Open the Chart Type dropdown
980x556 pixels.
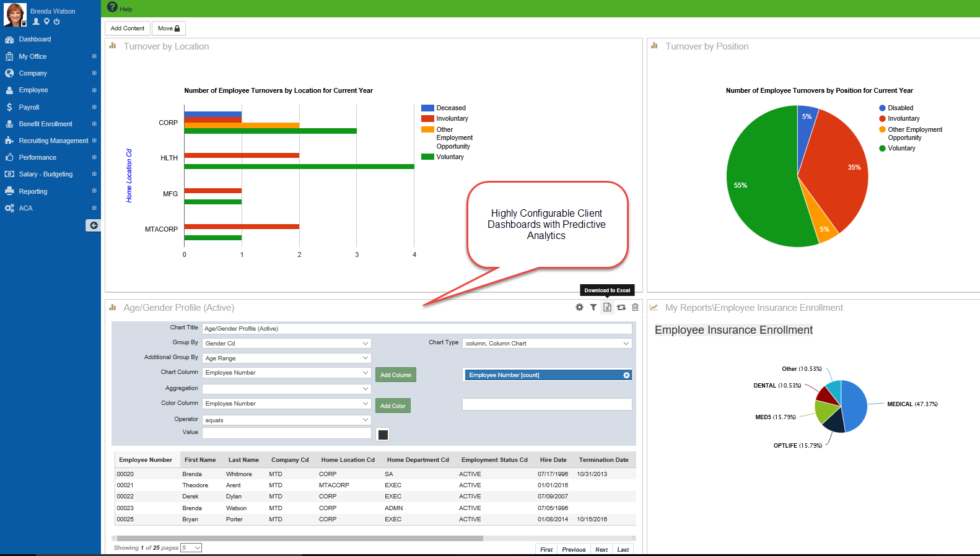point(547,343)
